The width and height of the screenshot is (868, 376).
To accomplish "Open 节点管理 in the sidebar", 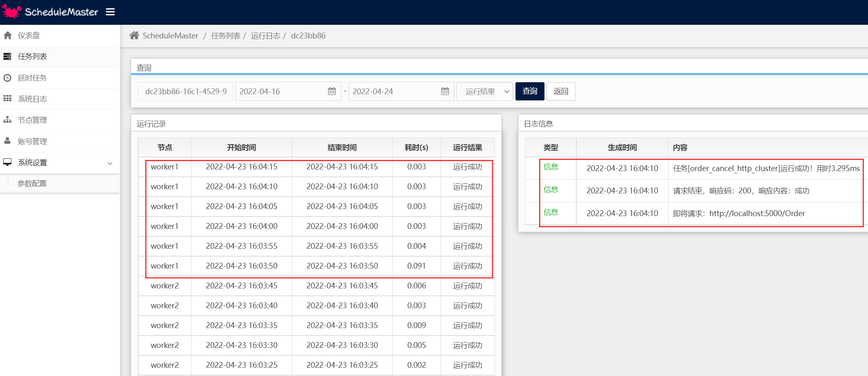I will pos(60,120).
